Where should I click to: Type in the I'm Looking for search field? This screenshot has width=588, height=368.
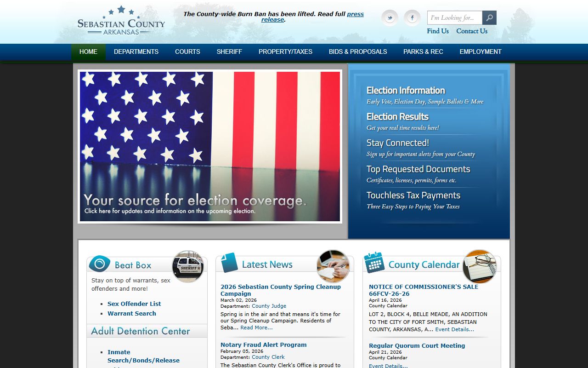pos(454,18)
